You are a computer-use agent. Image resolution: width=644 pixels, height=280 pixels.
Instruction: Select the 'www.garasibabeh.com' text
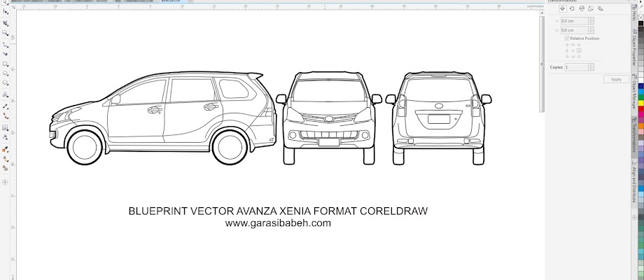pos(278,223)
